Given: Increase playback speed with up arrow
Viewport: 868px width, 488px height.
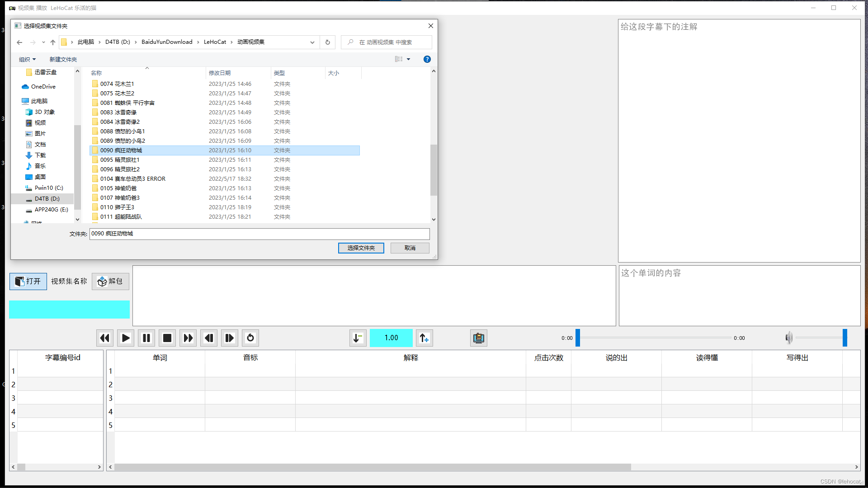Looking at the screenshot, I should click(x=424, y=338).
